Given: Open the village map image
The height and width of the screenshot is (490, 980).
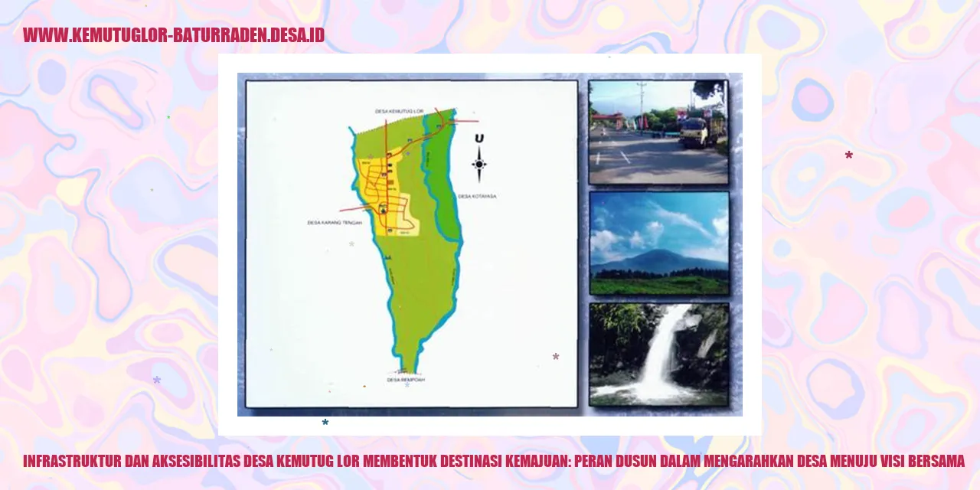Looking at the screenshot, I should pos(412,243).
